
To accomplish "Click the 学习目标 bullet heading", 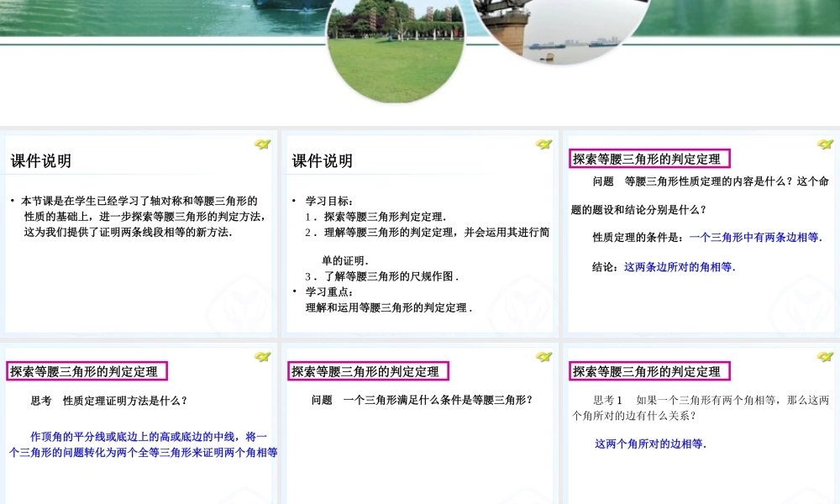I will point(329,201).
